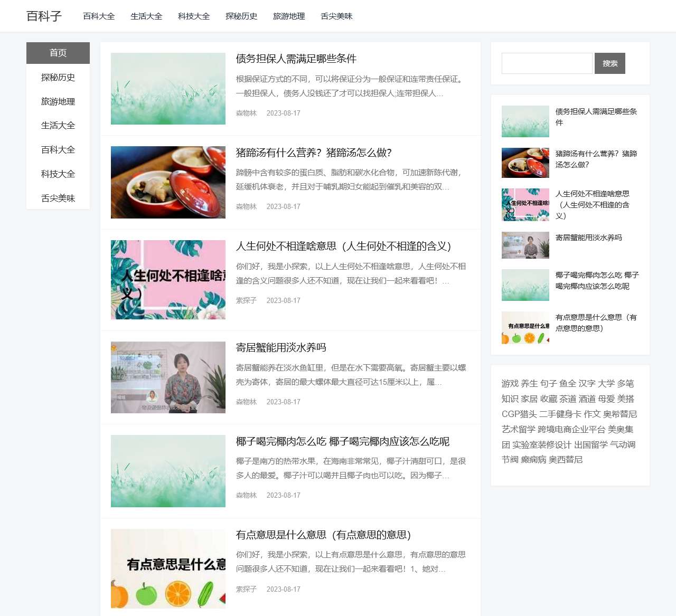
Task: Open the sidebar thumbnail for 债务担保人需满足哪些条件
Action: (x=525, y=121)
